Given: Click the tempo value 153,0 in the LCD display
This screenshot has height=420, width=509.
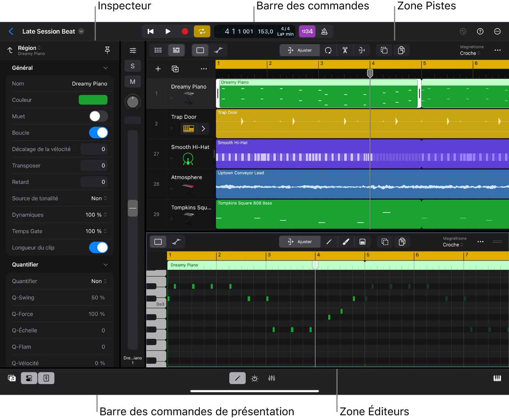Looking at the screenshot, I should (265, 31).
